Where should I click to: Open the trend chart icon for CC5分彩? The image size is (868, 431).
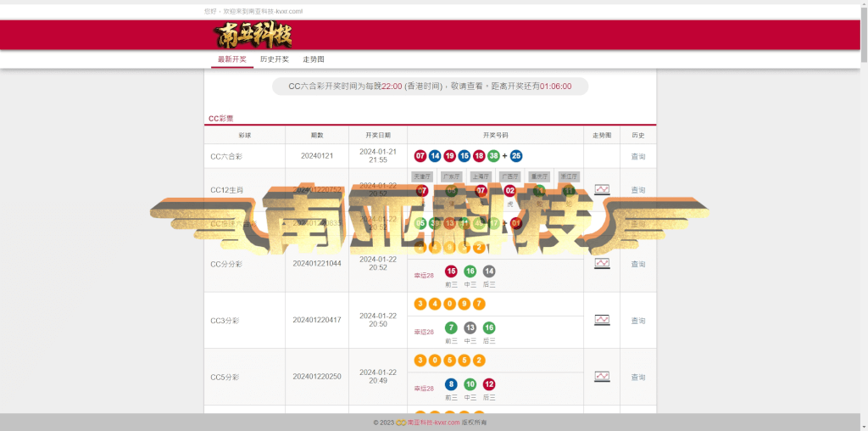pos(602,376)
